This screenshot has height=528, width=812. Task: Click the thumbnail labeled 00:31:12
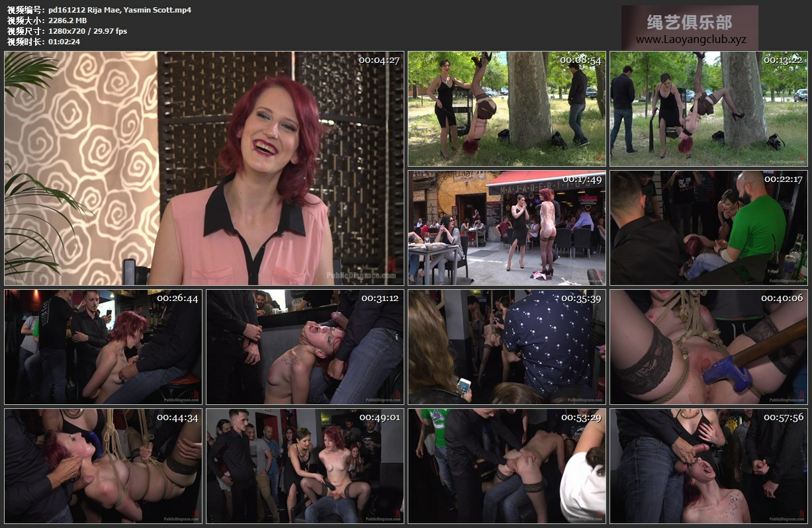tap(305, 347)
